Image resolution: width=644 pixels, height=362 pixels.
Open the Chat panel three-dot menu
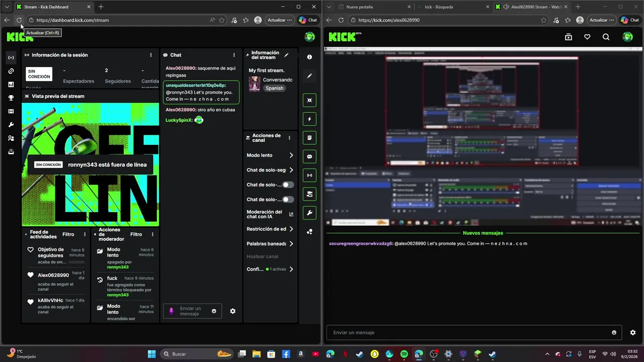click(x=234, y=55)
